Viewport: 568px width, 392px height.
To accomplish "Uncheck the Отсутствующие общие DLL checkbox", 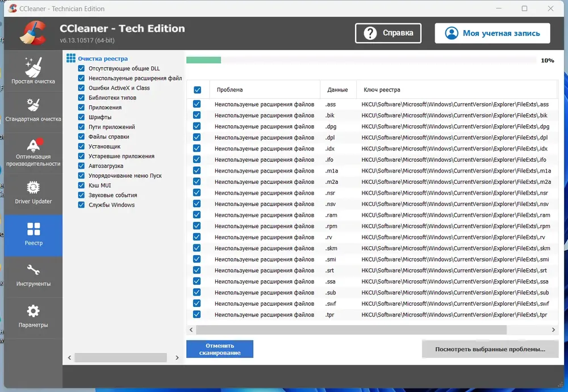I will [x=81, y=69].
